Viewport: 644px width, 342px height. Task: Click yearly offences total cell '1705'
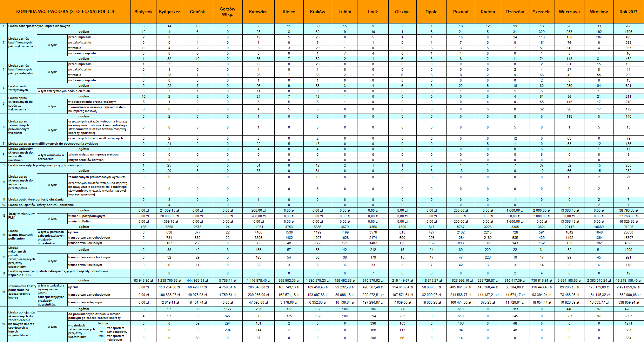[628, 32]
